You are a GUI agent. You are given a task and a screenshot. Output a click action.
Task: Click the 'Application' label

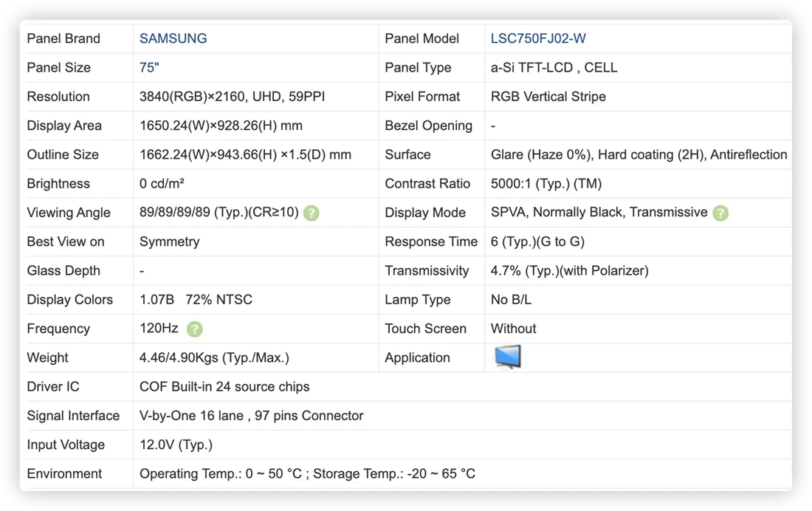coord(417,357)
